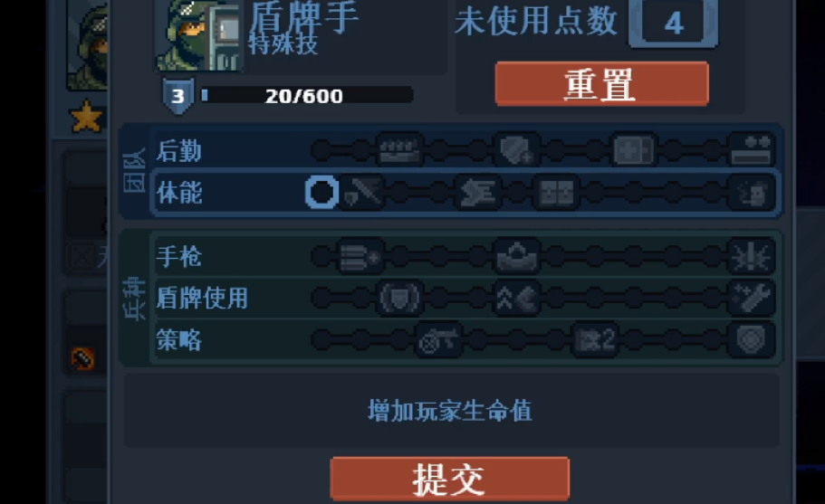The image size is (825, 504).
Task: Select the round shield icon in 盾牌使用 row
Action: [400, 298]
